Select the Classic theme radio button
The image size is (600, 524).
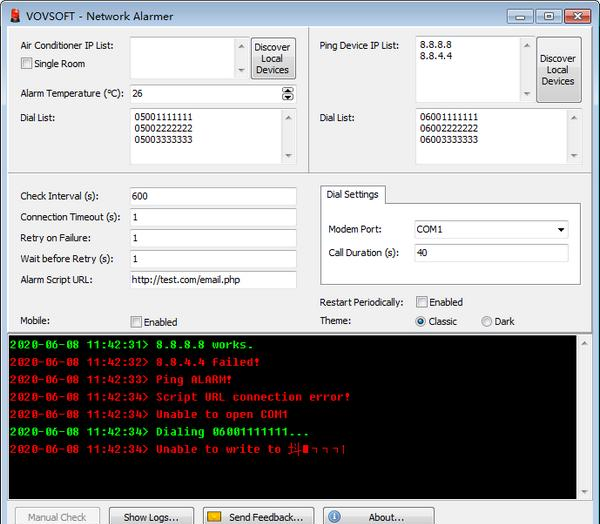pyautogui.click(x=421, y=321)
